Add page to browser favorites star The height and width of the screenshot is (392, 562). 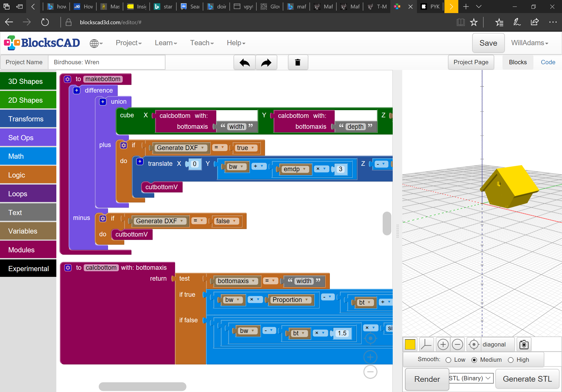click(x=474, y=22)
